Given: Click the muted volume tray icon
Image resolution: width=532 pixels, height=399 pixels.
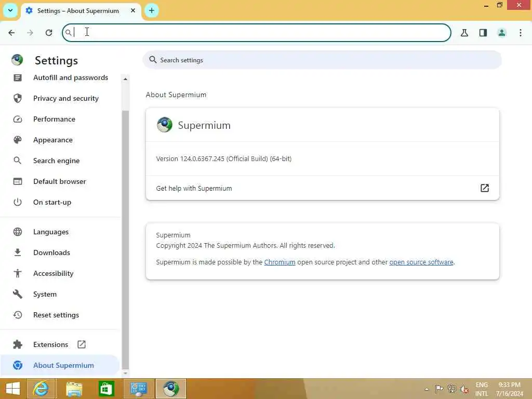Looking at the screenshot, I should tap(464, 389).
